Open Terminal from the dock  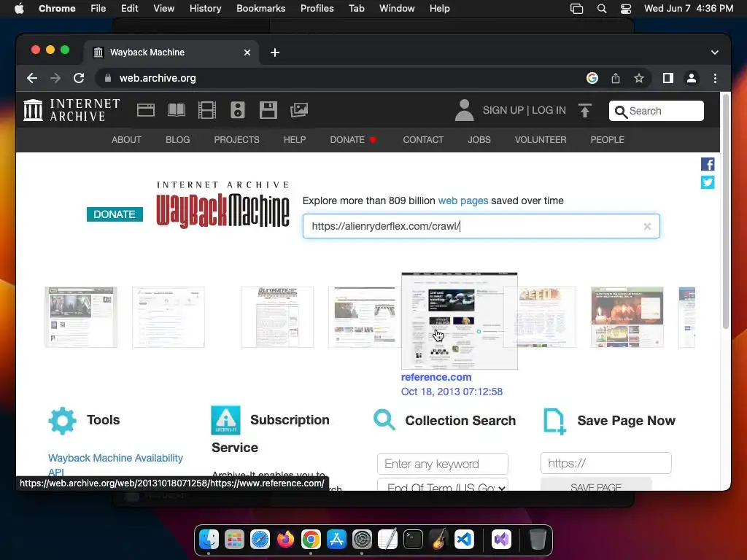(x=413, y=540)
